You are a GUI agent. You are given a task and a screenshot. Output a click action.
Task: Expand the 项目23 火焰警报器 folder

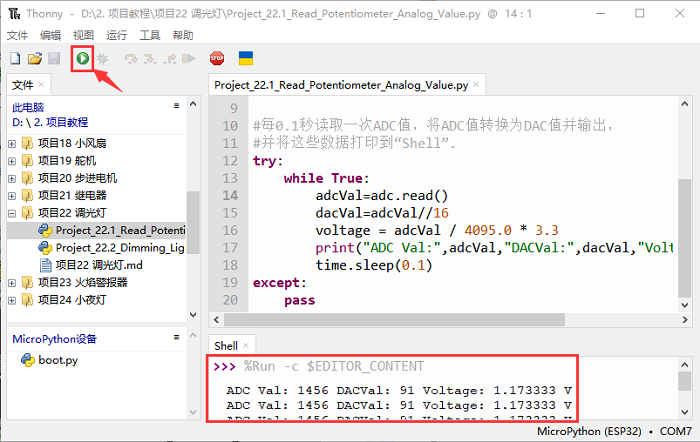[x=12, y=282]
